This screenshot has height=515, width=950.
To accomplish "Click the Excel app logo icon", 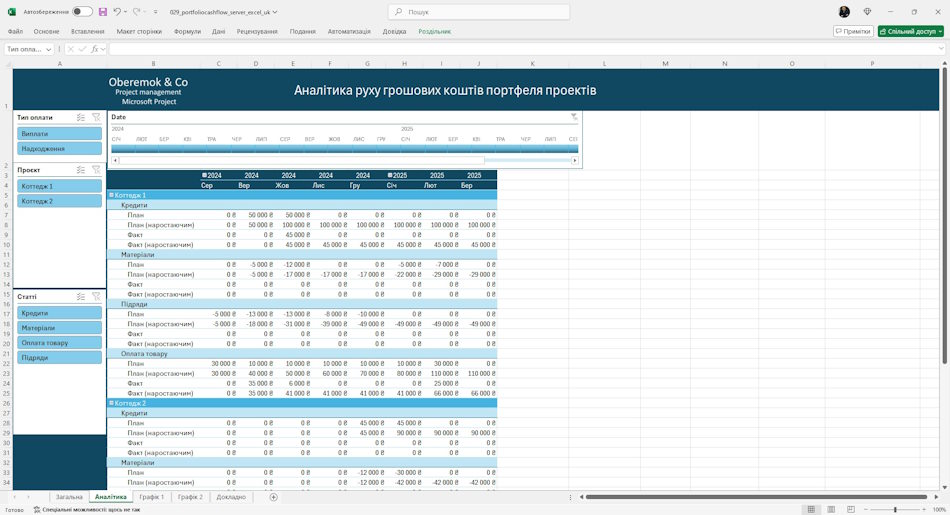I will click(x=12, y=12).
